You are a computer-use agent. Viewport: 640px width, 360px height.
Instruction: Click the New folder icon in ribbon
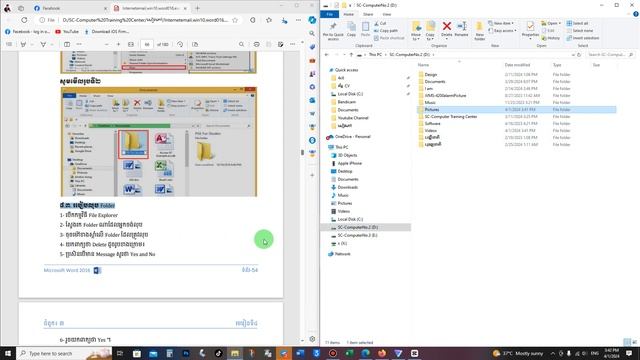(x=480, y=27)
